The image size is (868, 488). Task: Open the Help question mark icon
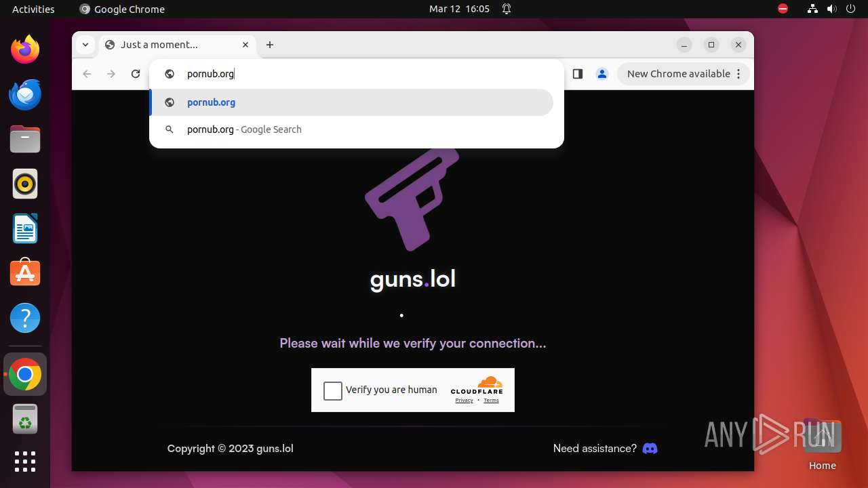click(x=25, y=318)
